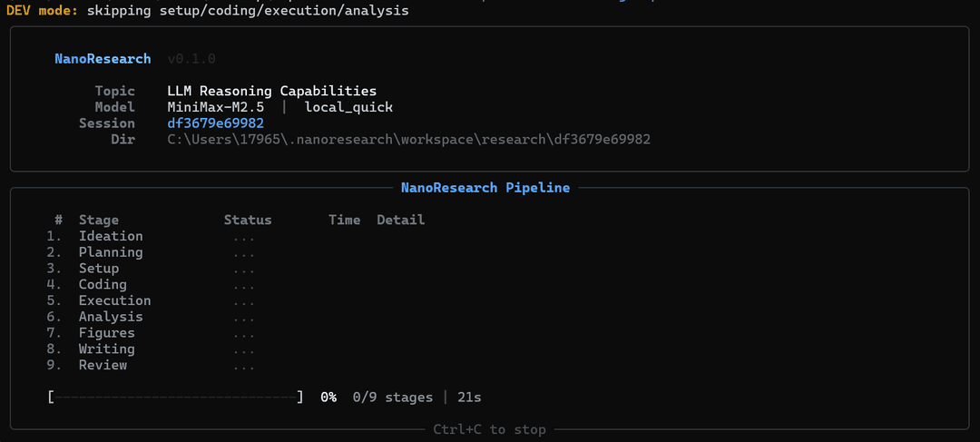Click the Setup stage entry
Image resolution: width=980 pixels, height=442 pixels.
click(99, 269)
